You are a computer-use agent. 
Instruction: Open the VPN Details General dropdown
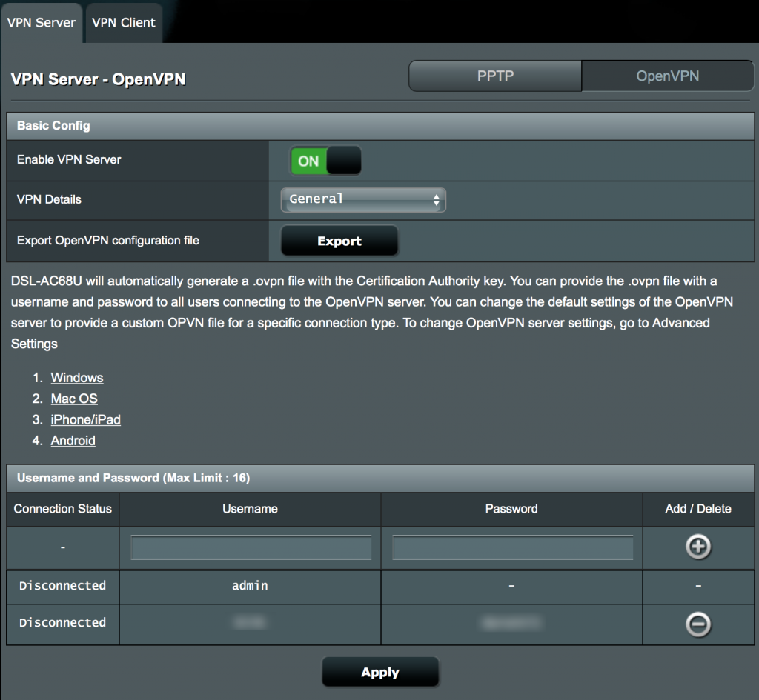363,199
